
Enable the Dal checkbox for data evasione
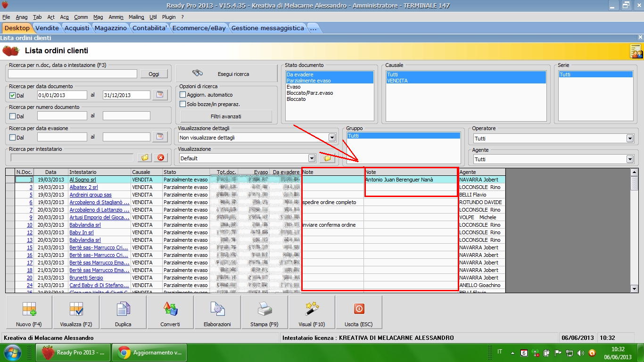click(x=13, y=137)
